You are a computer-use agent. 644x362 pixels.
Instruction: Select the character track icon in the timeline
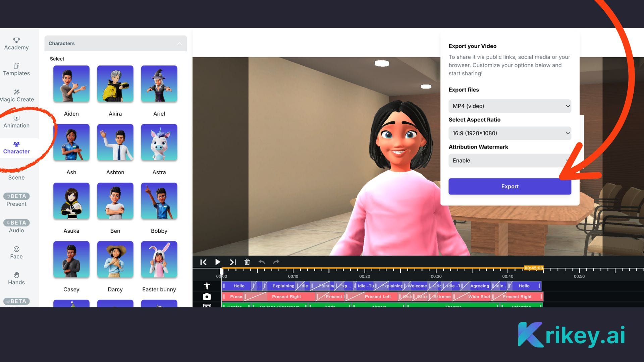207,286
